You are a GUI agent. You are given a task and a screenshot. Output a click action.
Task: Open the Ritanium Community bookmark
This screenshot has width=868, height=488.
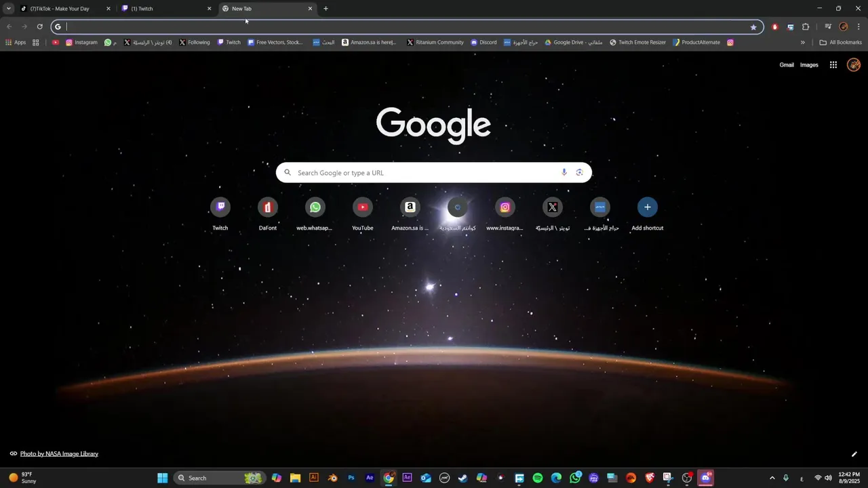tap(435, 42)
